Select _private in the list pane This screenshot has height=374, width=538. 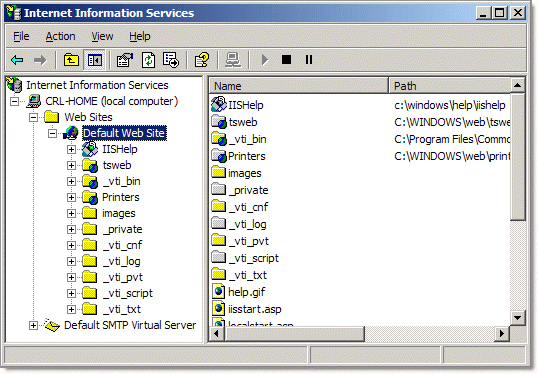(x=248, y=190)
